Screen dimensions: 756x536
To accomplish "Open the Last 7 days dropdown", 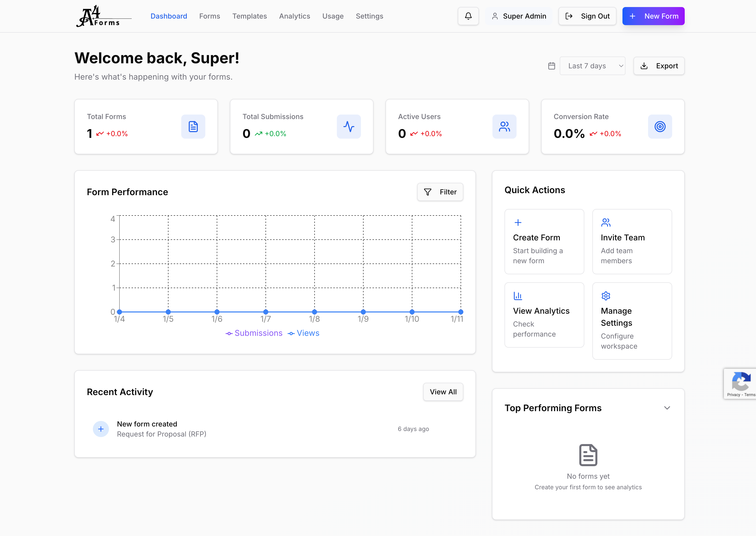I will tap(592, 66).
